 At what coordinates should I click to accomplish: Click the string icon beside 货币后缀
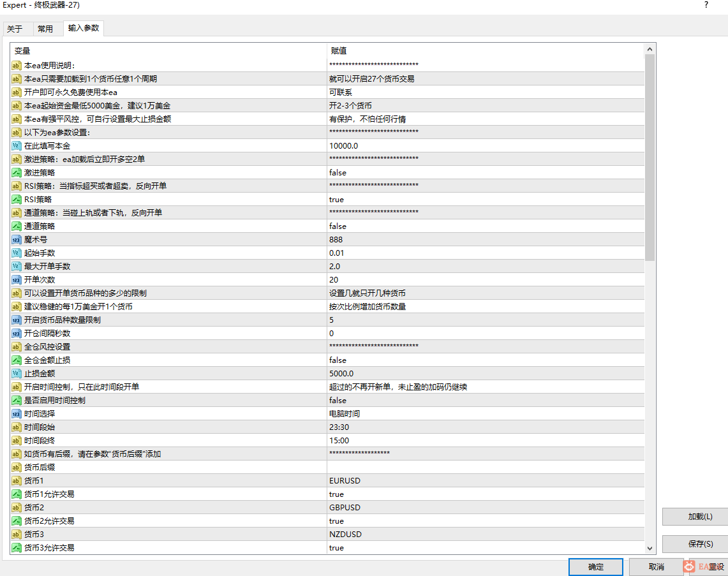[16, 468]
